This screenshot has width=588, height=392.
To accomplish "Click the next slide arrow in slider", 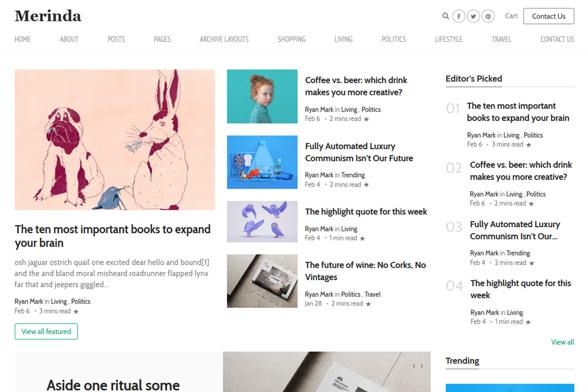I will (422, 366).
